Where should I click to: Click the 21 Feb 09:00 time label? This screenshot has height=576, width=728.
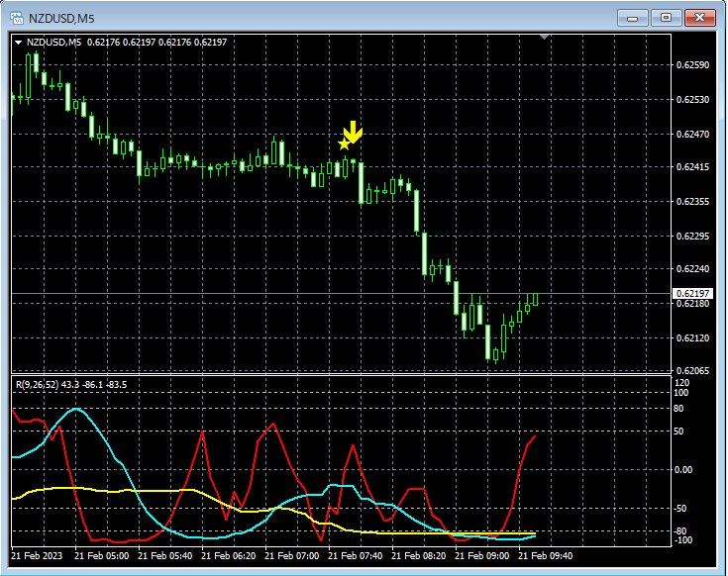coord(482,555)
